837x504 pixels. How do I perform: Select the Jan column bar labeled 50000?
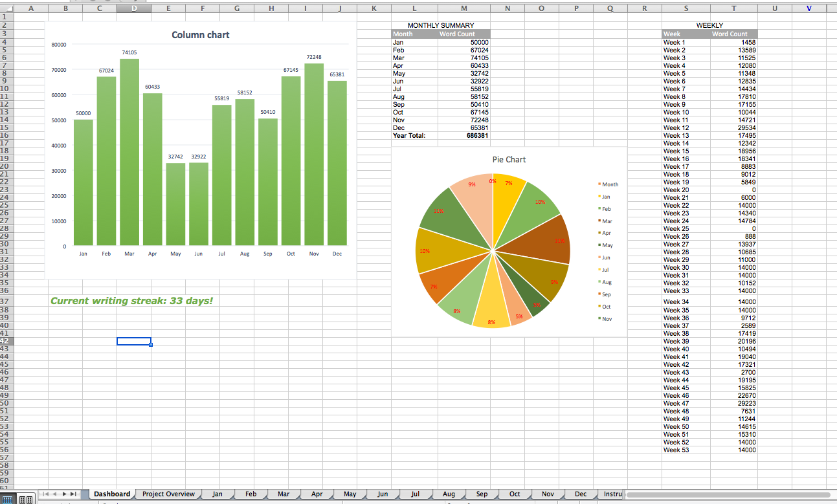84,182
